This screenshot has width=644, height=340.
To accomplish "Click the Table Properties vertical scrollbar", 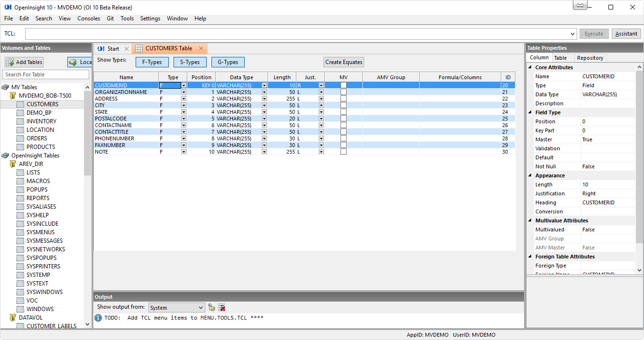I will coord(639,168).
